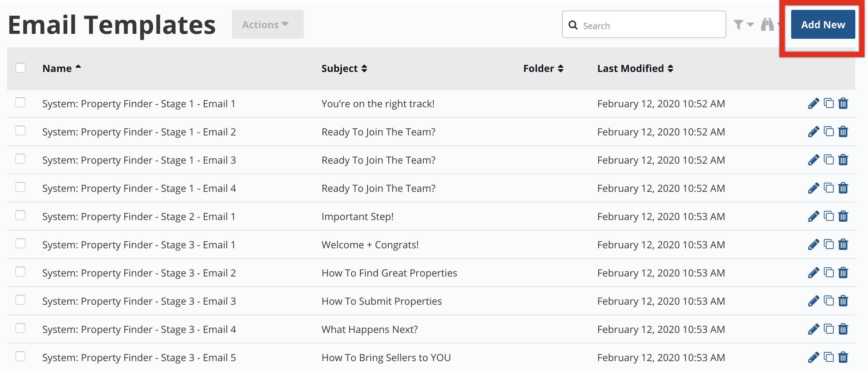Edit the Stage 3 - Email 4 template
Screen dimensions: 868x371
(813, 329)
